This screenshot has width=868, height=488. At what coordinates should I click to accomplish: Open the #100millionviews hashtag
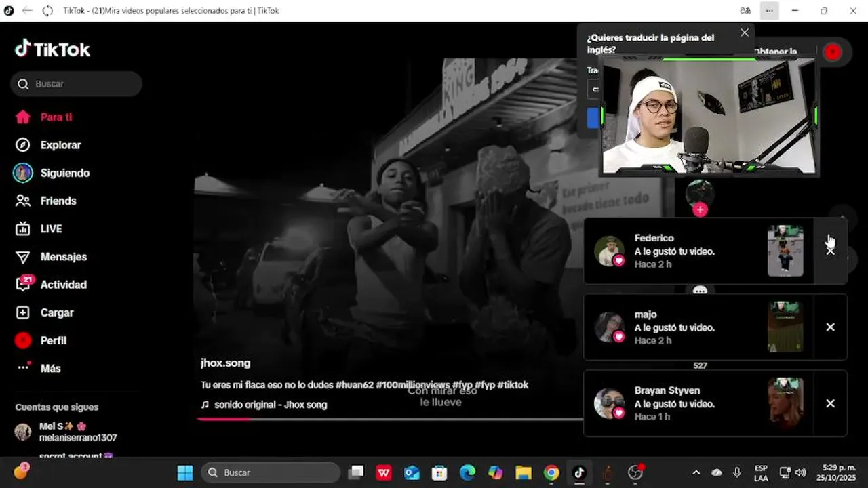(413, 385)
